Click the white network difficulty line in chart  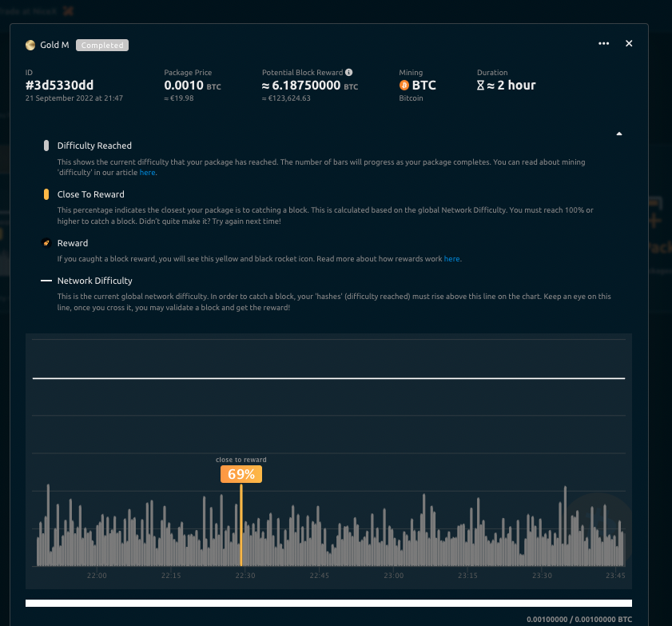coord(328,378)
